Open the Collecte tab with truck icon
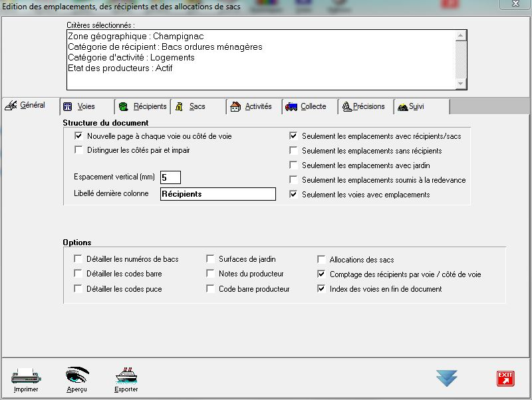The width and height of the screenshot is (532, 400). 307,106
